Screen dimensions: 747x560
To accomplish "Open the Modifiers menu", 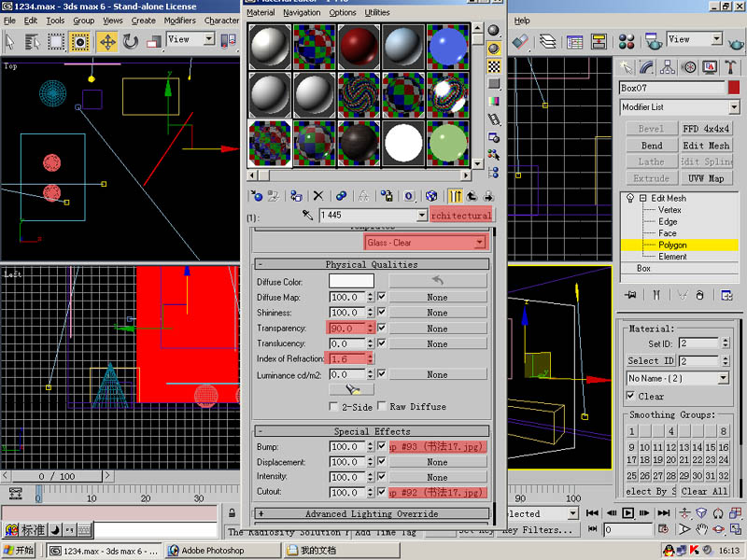I will click(x=179, y=21).
